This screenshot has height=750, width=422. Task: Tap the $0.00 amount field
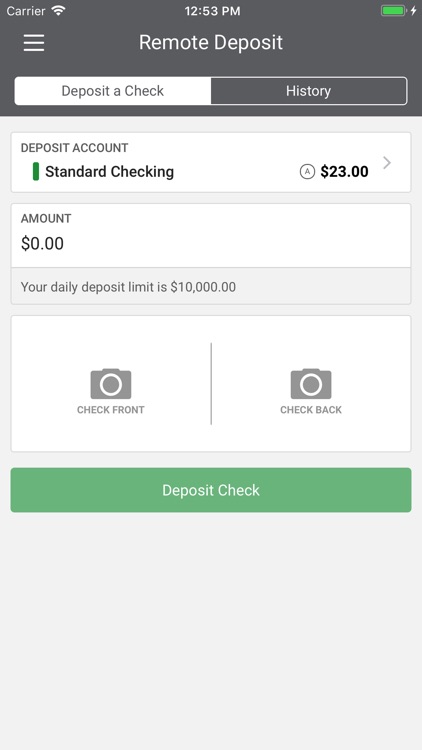[211, 236]
